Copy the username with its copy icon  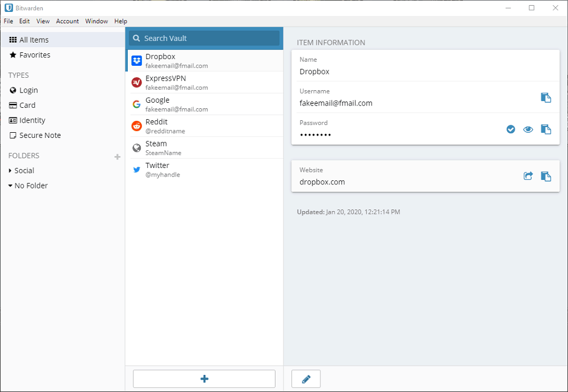point(546,98)
